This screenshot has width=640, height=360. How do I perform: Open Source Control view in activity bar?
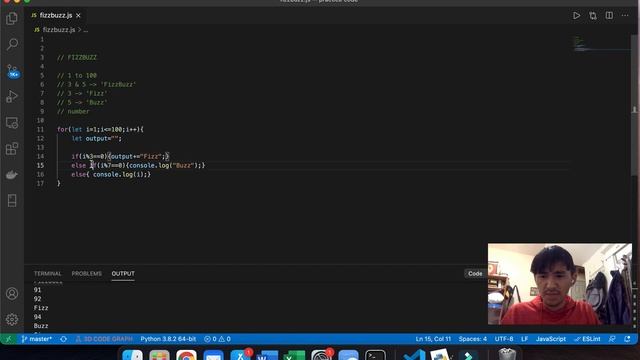click(x=12, y=70)
